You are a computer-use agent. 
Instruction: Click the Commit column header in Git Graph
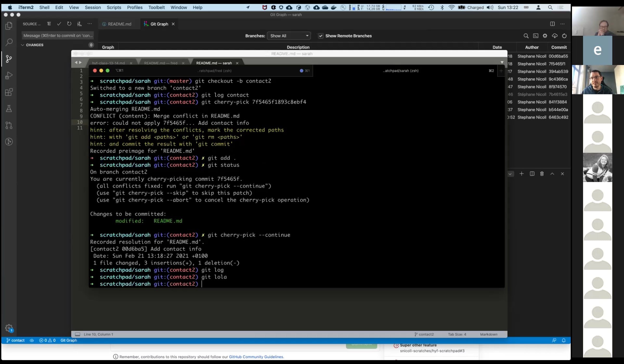point(559,47)
